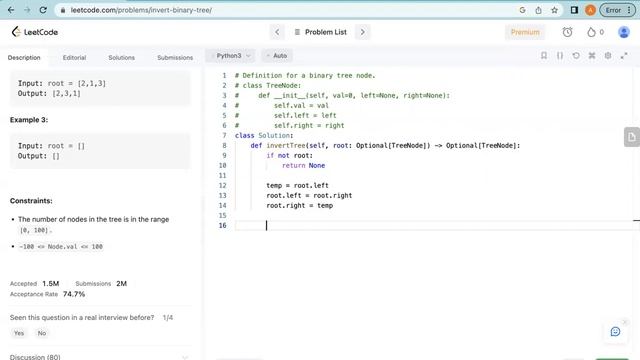Toggle the Auto setting in editor toolbar
The image size is (640, 360).
click(x=277, y=56)
